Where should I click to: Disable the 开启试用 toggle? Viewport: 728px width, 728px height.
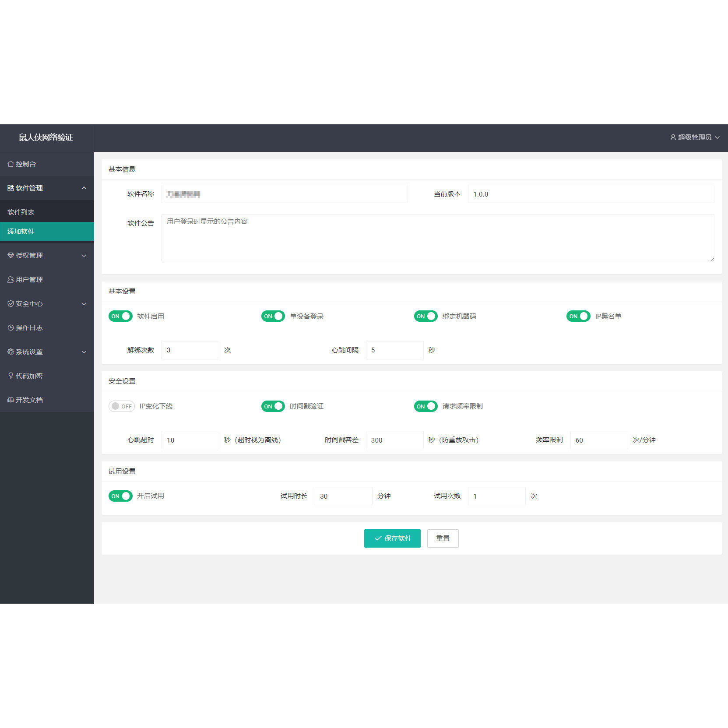120,496
